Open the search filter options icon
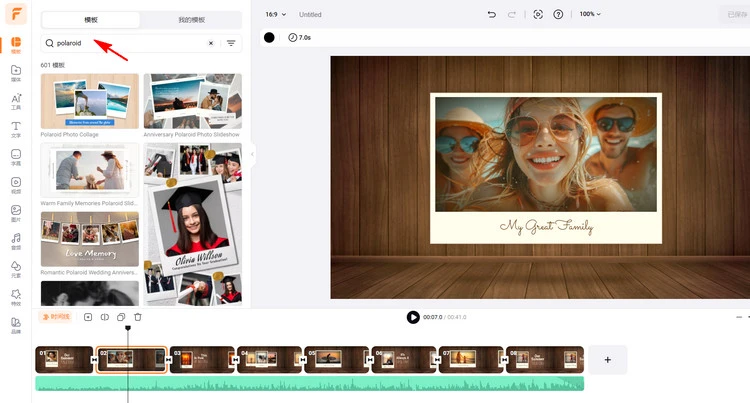 (231, 44)
